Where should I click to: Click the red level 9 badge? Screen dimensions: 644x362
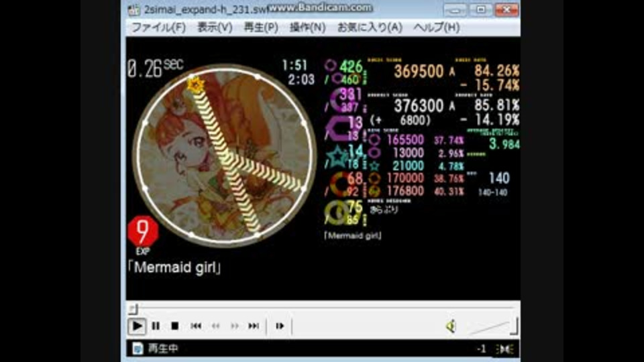tap(142, 231)
